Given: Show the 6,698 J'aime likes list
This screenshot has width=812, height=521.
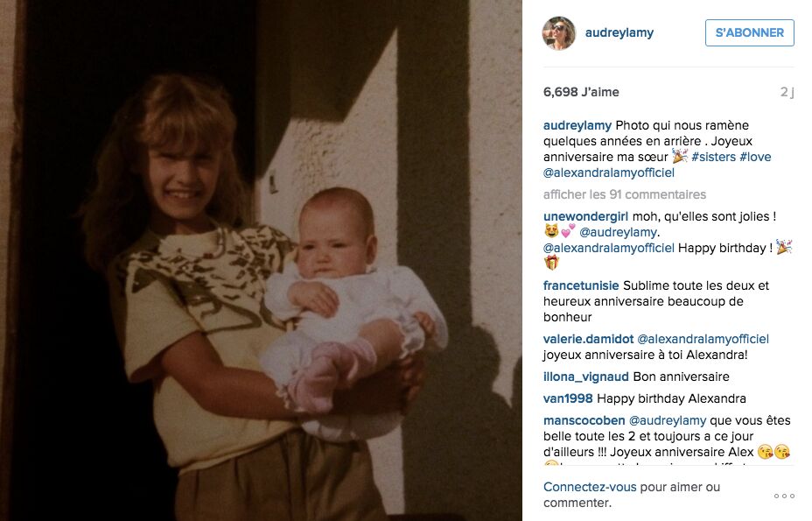Looking at the screenshot, I should pos(581,92).
